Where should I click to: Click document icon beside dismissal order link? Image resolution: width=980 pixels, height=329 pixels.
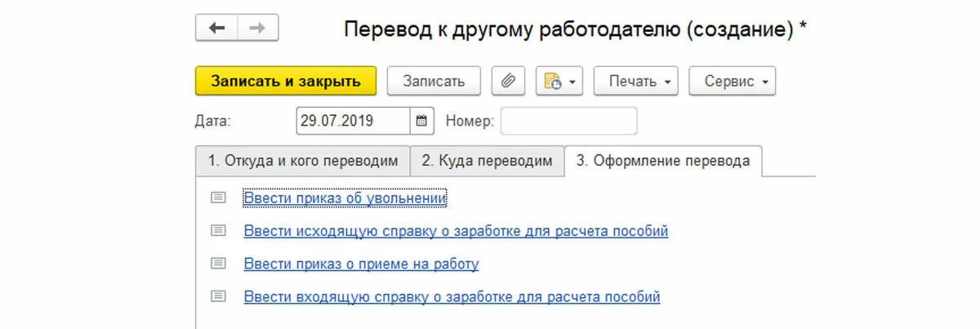[x=218, y=198]
